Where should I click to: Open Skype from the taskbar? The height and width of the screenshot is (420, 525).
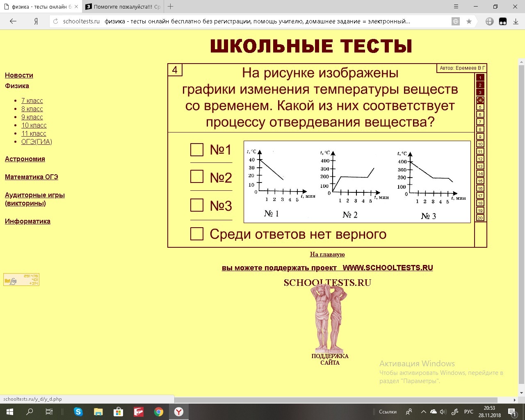click(x=78, y=412)
